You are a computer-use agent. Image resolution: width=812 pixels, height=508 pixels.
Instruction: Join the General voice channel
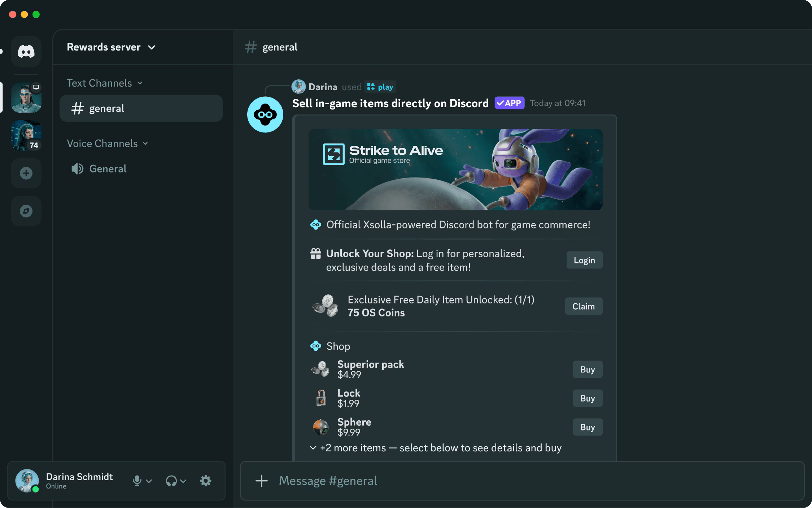141,168
